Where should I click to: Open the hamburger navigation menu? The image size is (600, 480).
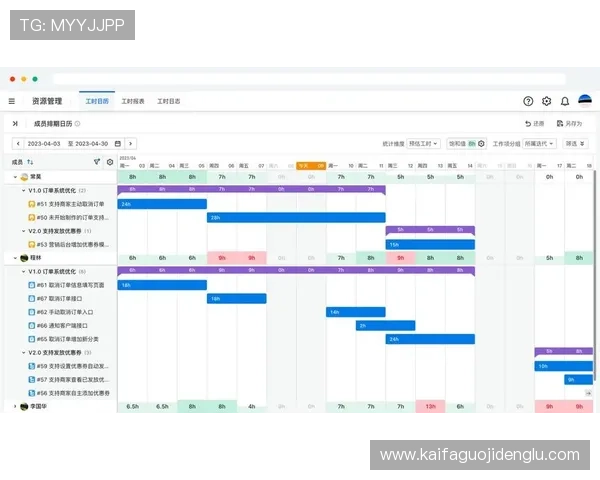point(12,101)
